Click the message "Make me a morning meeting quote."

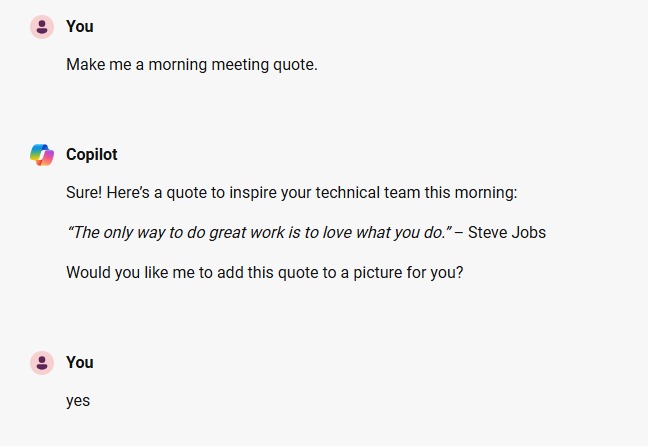tap(192, 65)
